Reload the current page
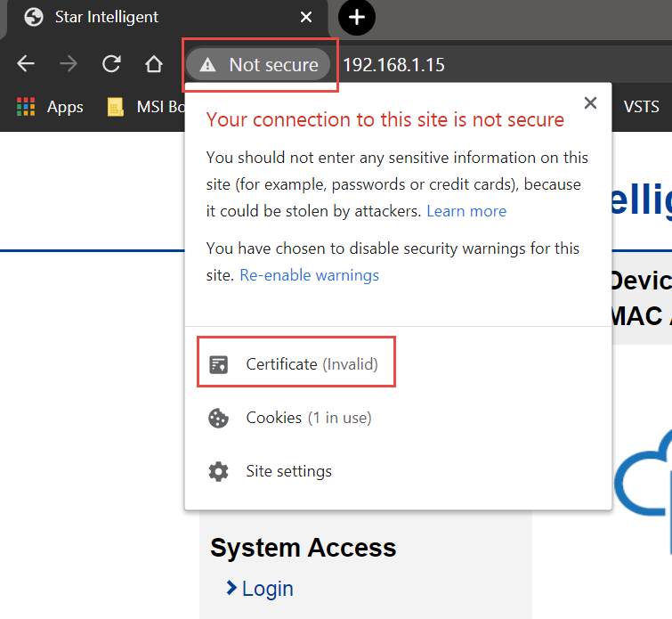Screen dimensions: 672x619 pyautogui.click(x=111, y=64)
